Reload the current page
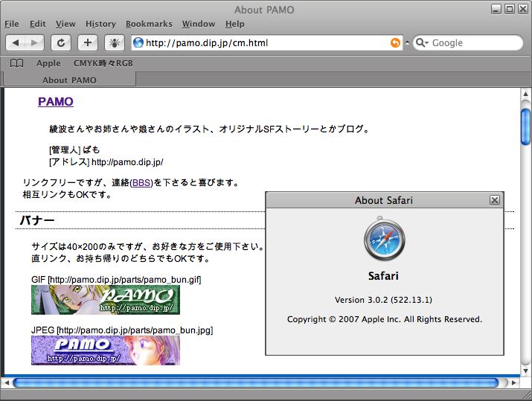 coord(61,42)
